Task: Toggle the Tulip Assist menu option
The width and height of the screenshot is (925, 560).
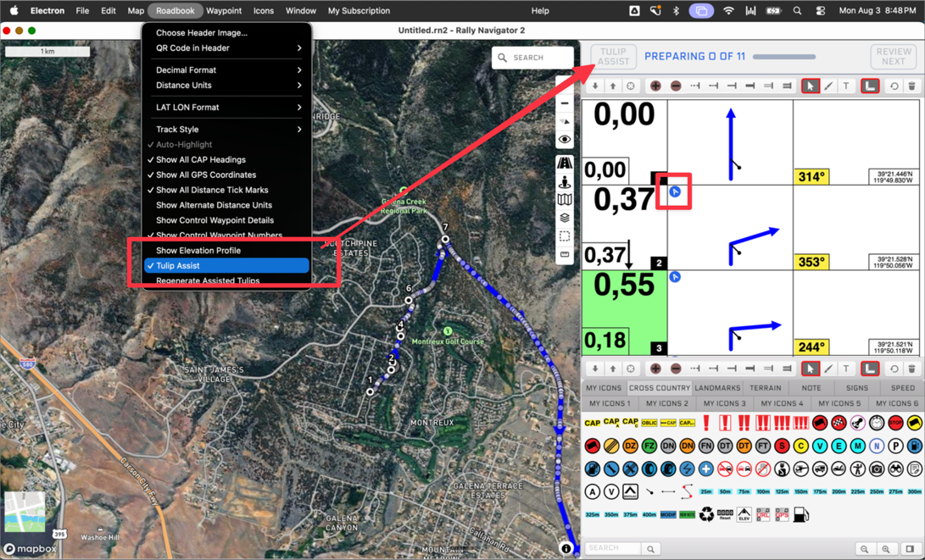Action: tap(226, 266)
